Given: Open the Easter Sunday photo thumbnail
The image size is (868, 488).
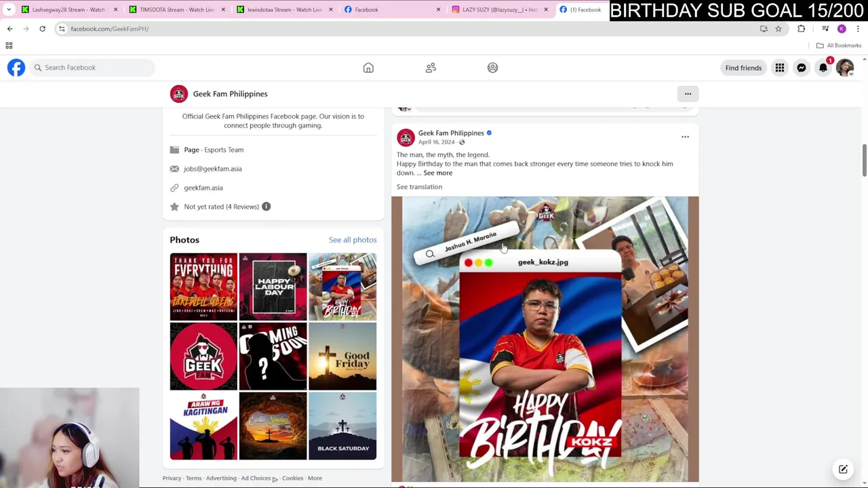Looking at the screenshot, I should point(273,426).
